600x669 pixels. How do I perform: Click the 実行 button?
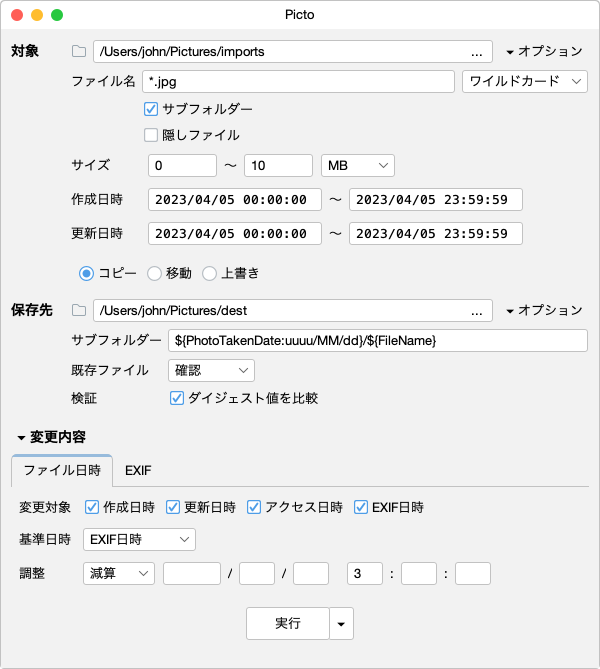[x=288, y=624]
